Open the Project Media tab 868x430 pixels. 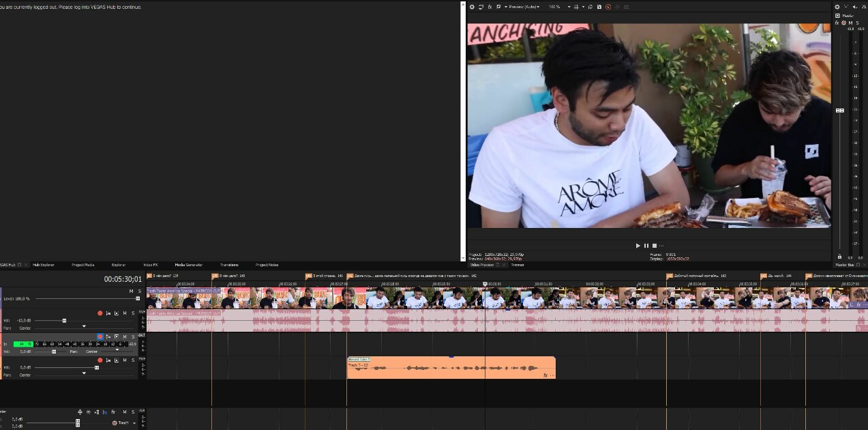83,265
